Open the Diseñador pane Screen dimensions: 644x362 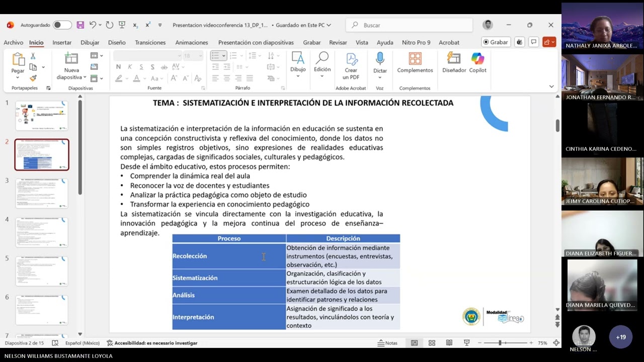[x=454, y=63]
